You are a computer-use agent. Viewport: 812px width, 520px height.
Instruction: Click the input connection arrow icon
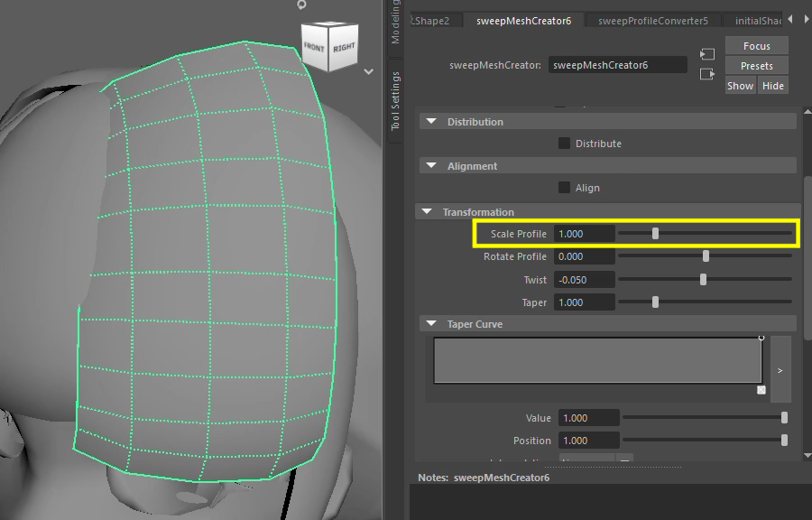707,54
